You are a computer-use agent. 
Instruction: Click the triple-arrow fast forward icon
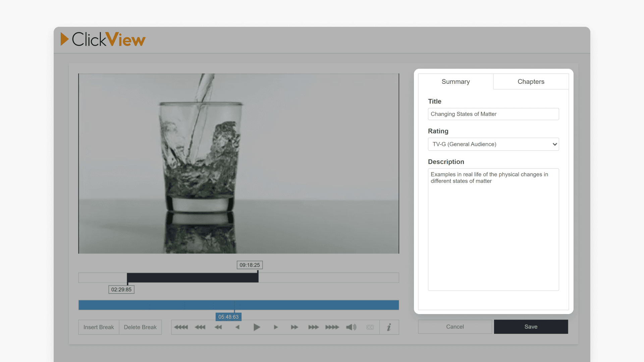[x=313, y=327]
